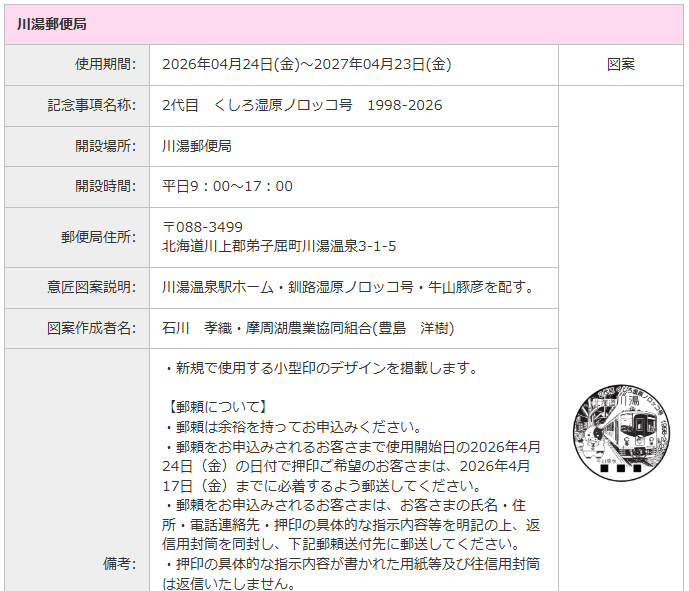Click the line about 返信用封筒を同封し
The image size is (689, 591).
click(341, 544)
